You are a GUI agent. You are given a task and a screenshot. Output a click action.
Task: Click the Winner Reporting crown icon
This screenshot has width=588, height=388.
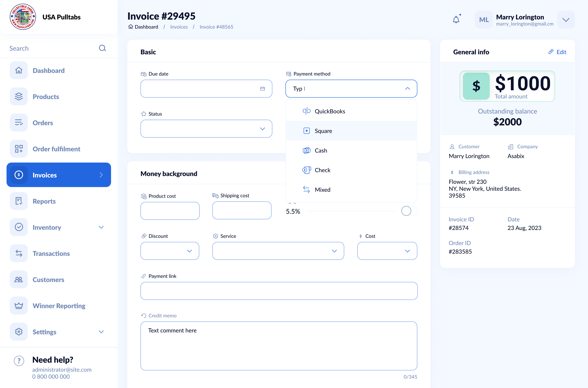[x=19, y=306]
